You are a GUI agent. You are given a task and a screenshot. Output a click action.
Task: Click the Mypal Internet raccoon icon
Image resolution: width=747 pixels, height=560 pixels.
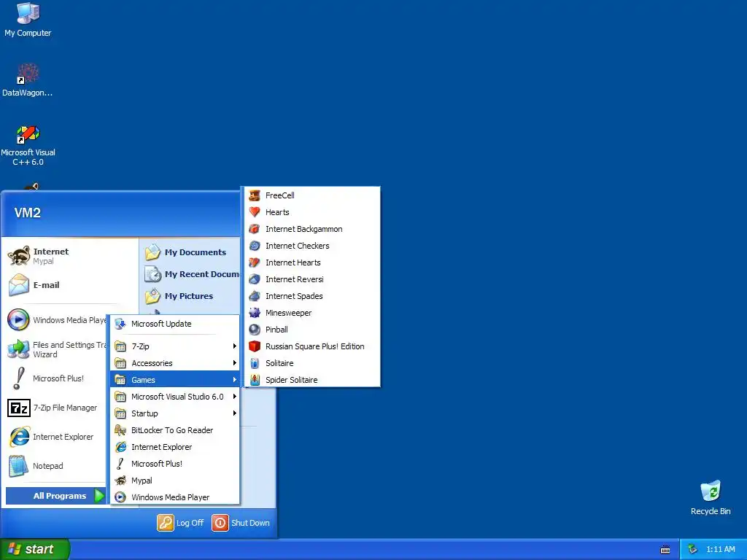tap(19, 256)
